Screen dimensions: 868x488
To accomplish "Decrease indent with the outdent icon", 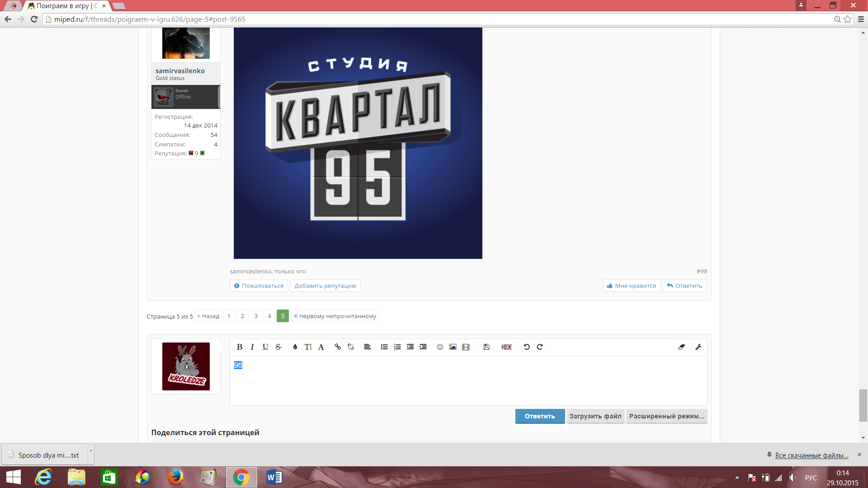I will click(x=410, y=347).
